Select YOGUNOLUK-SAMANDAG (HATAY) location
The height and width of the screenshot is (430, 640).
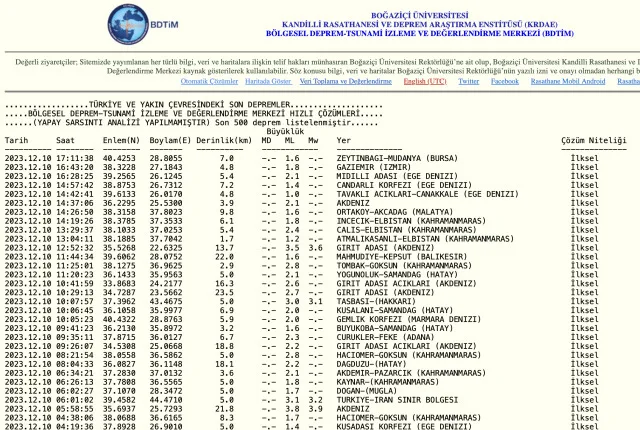(x=397, y=275)
